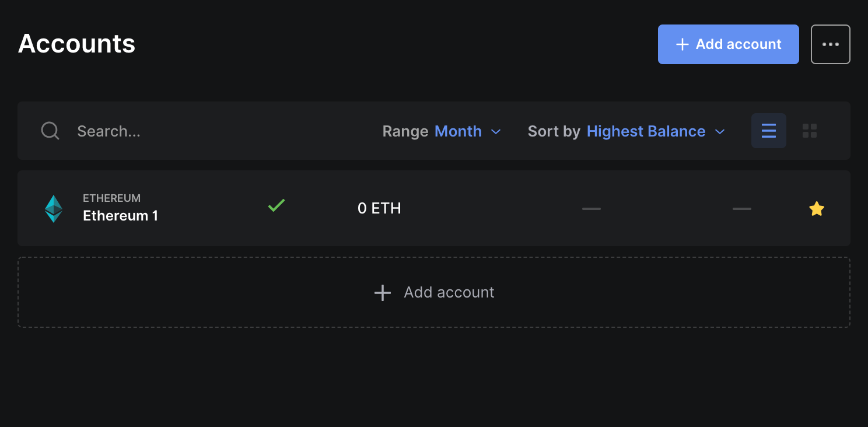Switch to list view layout
Viewport: 868px width, 427px height.
tap(769, 131)
